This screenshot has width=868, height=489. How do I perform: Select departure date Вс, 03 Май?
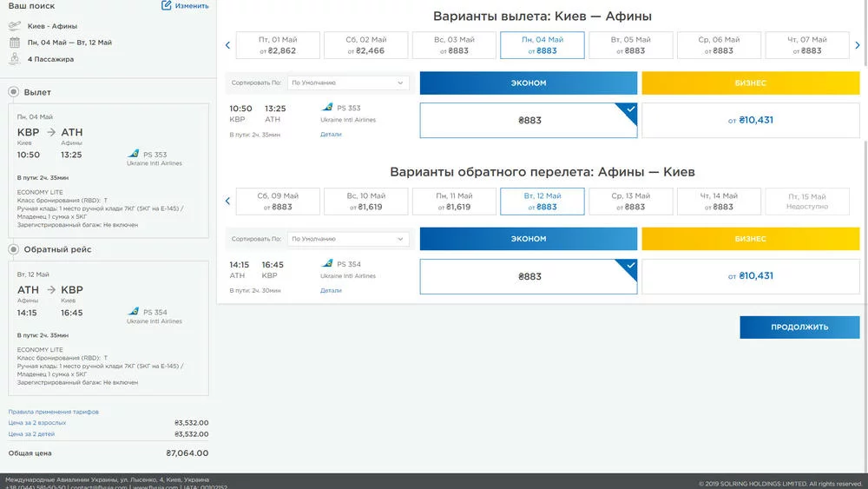pyautogui.click(x=454, y=45)
